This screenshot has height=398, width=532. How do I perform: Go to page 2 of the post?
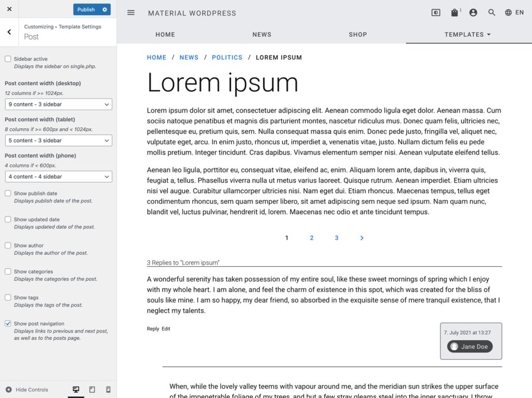(x=312, y=238)
